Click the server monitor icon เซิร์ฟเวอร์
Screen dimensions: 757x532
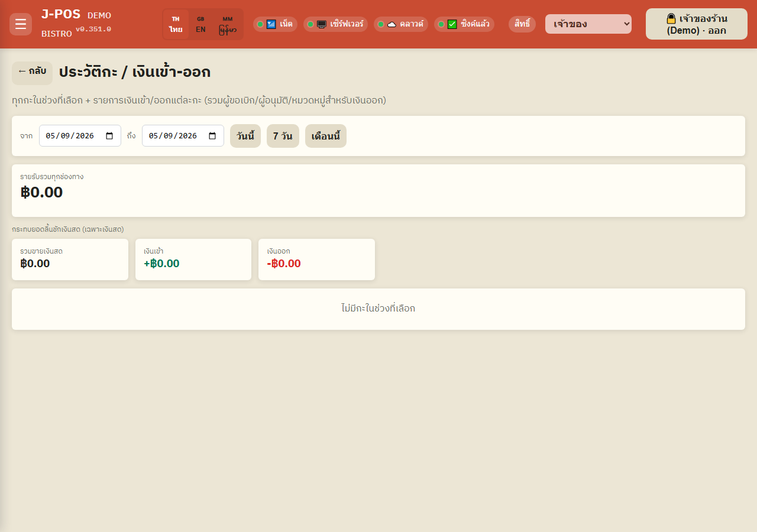[322, 24]
